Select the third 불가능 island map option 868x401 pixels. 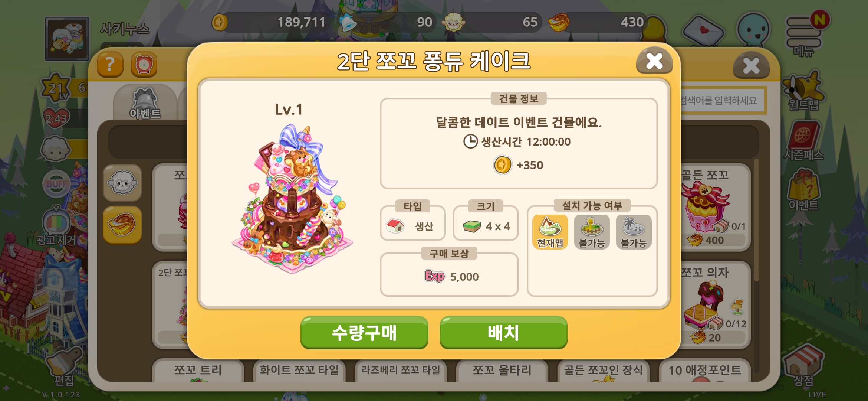coord(634,232)
